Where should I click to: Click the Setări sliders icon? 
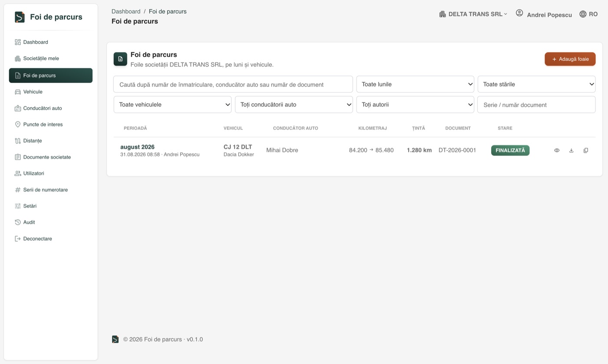[x=18, y=206]
